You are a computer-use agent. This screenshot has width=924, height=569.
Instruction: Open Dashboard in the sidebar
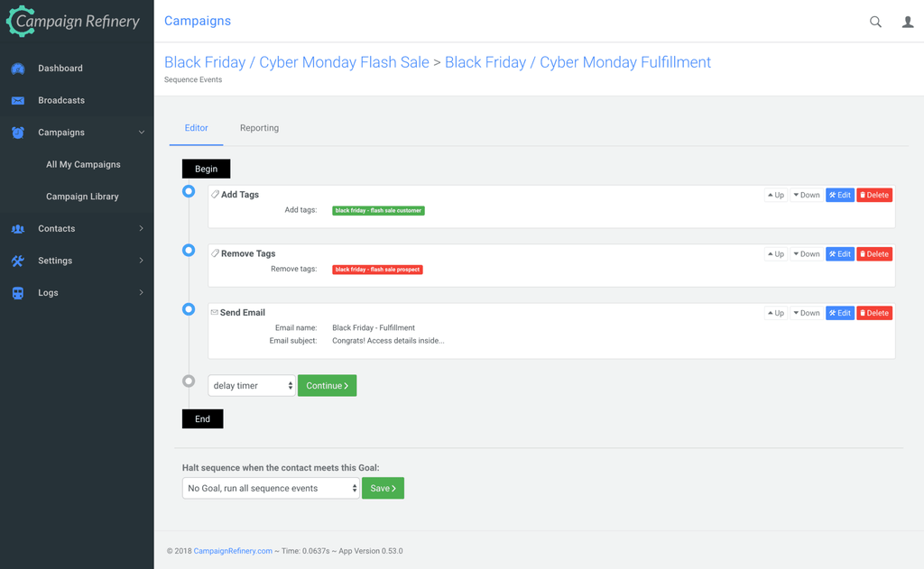coord(60,69)
